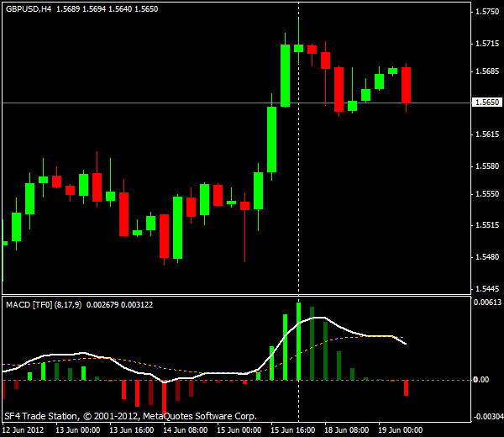Click the tallest green MACD histogram bar
The image size is (504, 437).
point(298,341)
